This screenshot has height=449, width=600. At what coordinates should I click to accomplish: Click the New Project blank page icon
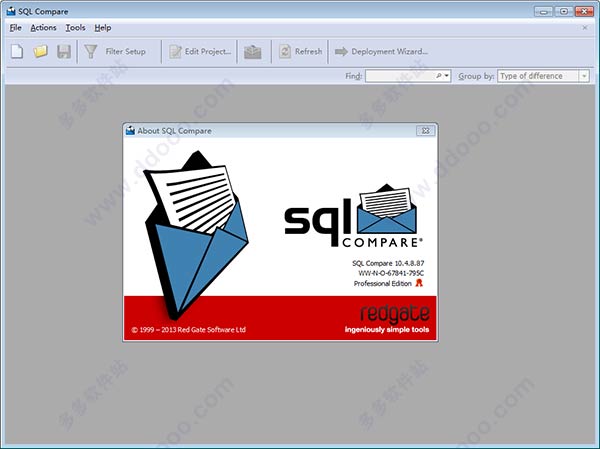tap(17, 51)
